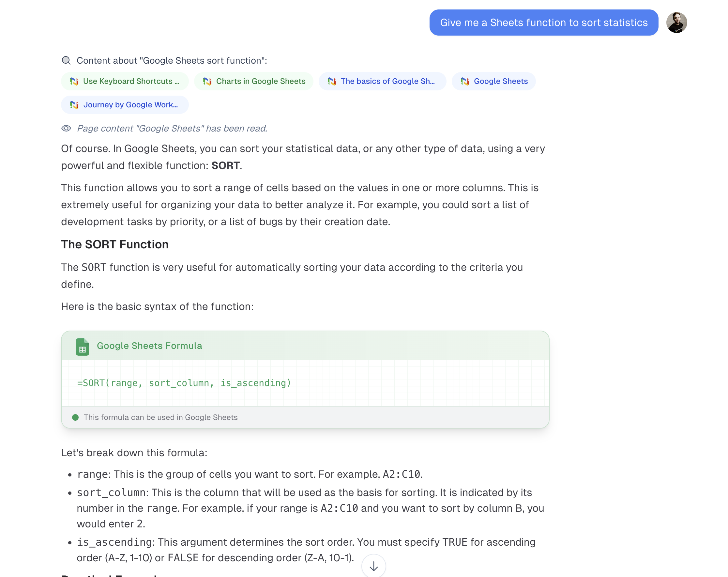Image resolution: width=728 pixels, height=577 pixels.
Task: Click the Workspace logo on 'The basics of Google Sh...' chip
Action: pos(333,81)
